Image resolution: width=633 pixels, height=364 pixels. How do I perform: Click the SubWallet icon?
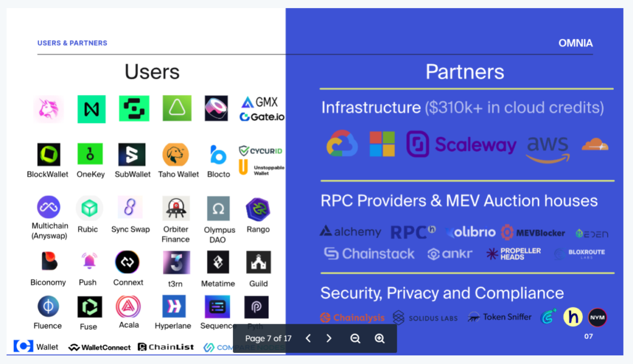point(132,154)
